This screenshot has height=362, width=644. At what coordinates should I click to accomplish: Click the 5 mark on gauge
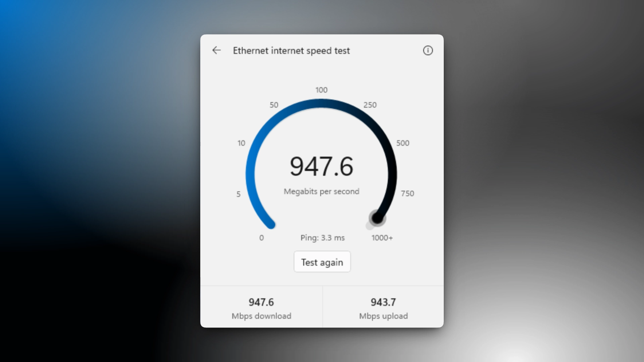pyautogui.click(x=238, y=194)
